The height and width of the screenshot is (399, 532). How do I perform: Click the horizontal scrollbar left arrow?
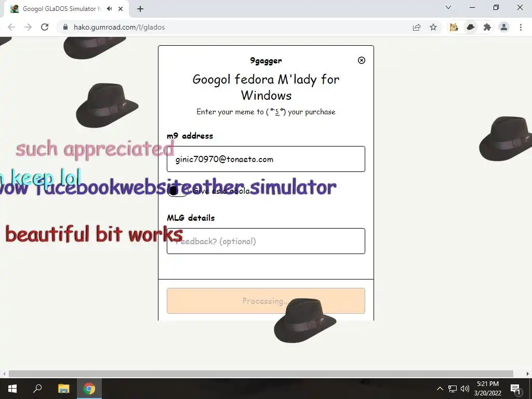tap(4, 374)
